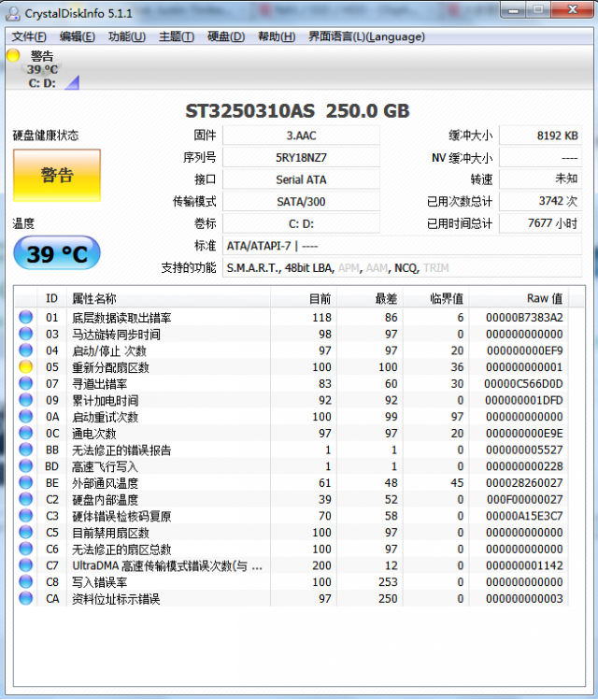
Task: Click blue status icon for C6 无法修正的扇区总数
Action: pyautogui.click(x=26, y=549)
